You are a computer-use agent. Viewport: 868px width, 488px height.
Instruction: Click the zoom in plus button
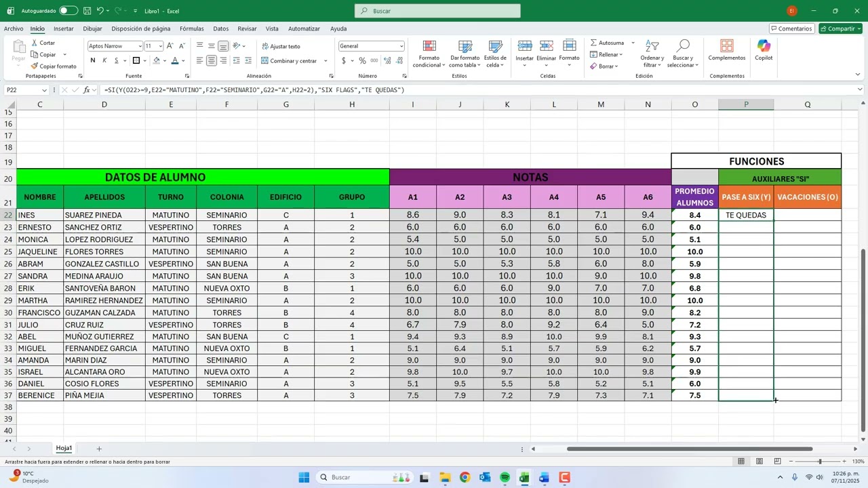(x=844, y=462)
